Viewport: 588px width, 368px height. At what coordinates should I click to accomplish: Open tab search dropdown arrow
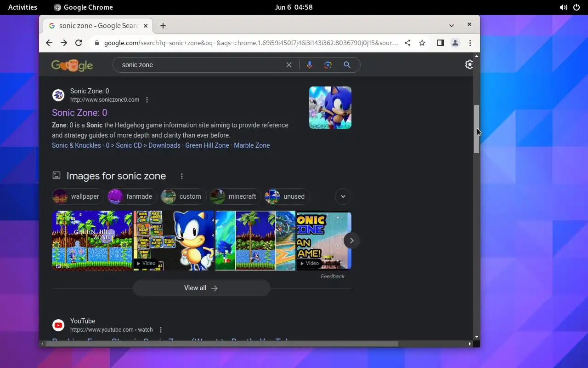click(452, 26)
